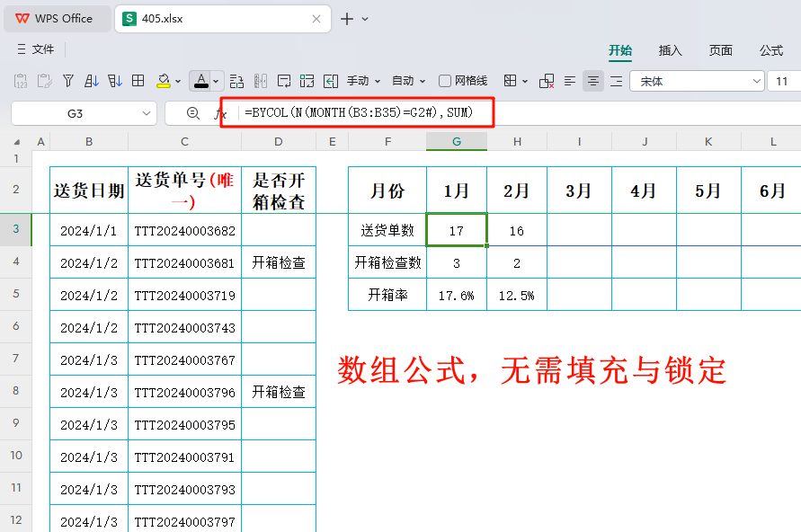Click 开箱检查 in row 8
This screenshot has width=801, height=532.
tap(279, 392)
